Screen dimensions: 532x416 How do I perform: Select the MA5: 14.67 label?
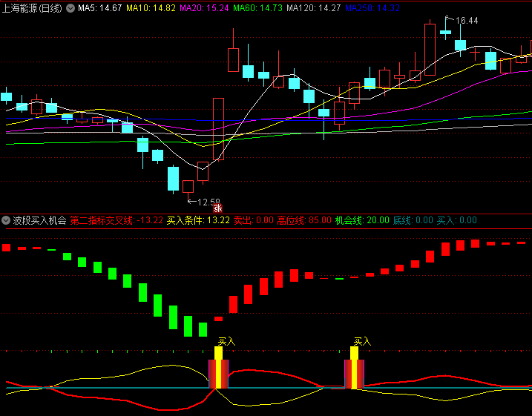pyautogui.click(x=99, y=8)
